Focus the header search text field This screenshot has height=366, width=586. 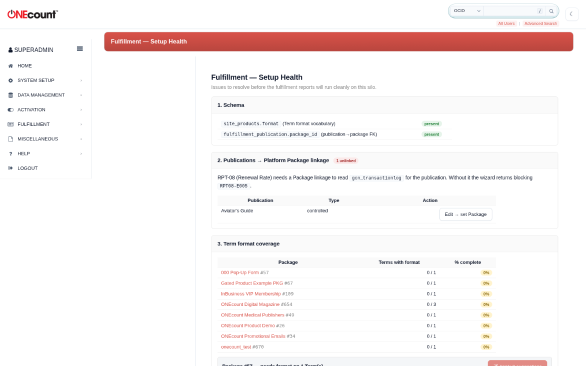[510, 11]
